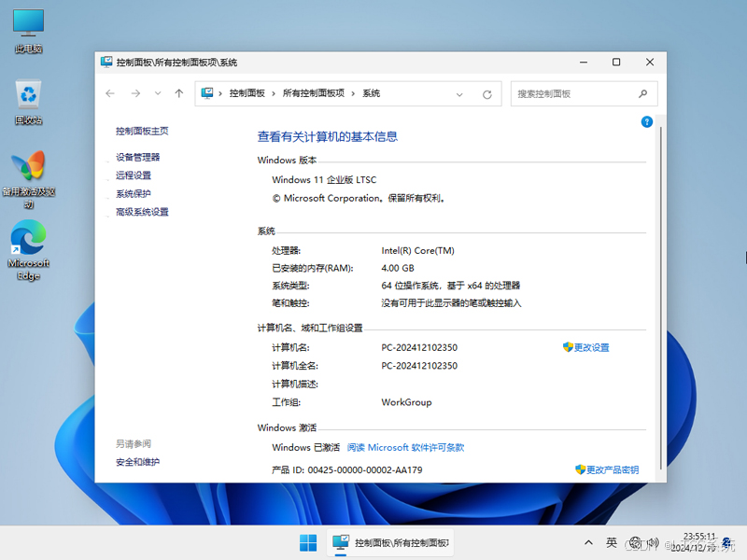Close the control panel window
The height and width of the screenshot is (560, 747).
point(650,63)
